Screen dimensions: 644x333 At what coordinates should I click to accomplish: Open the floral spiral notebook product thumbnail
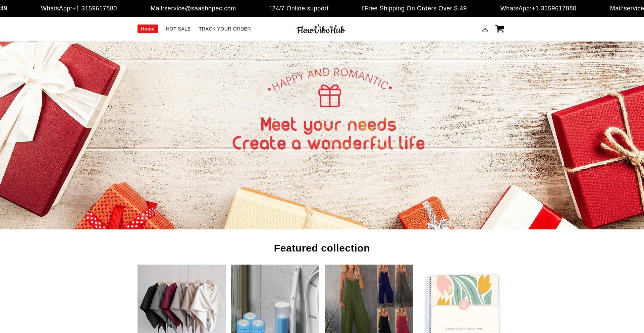[x=462, y=299]
